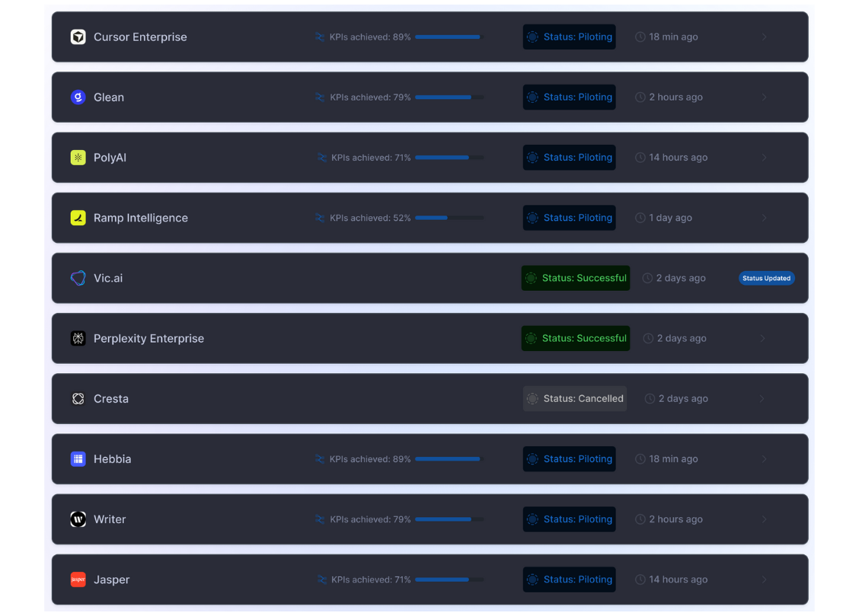859x616 pixels.
Task: Click Status: Cancelled badge for Cresta
Action: (x=575, y=398)
